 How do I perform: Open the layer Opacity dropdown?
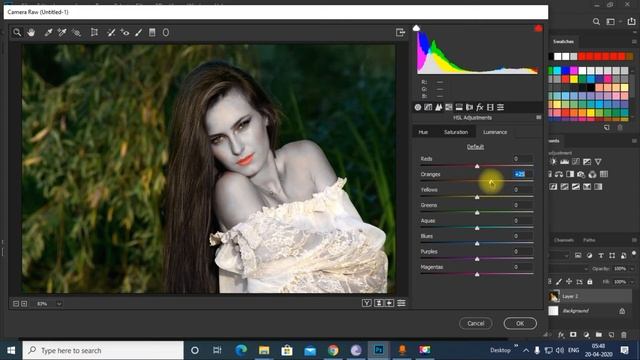632,269
